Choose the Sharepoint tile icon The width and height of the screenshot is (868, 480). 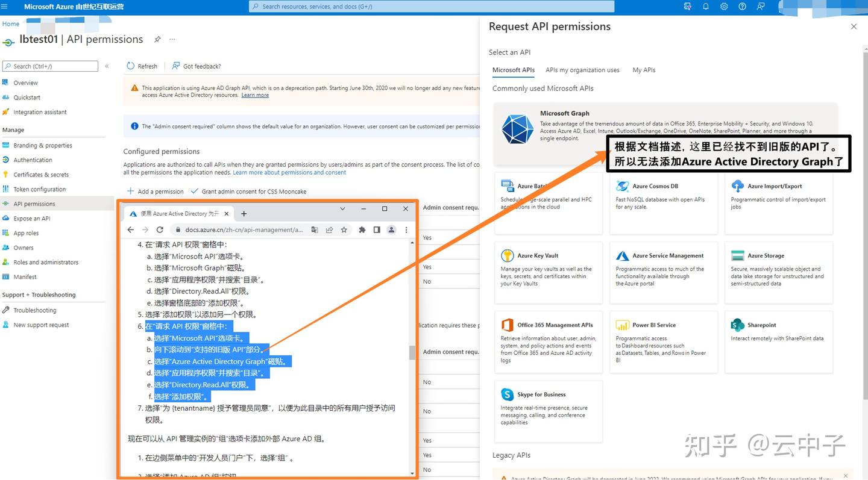(738, 325)
